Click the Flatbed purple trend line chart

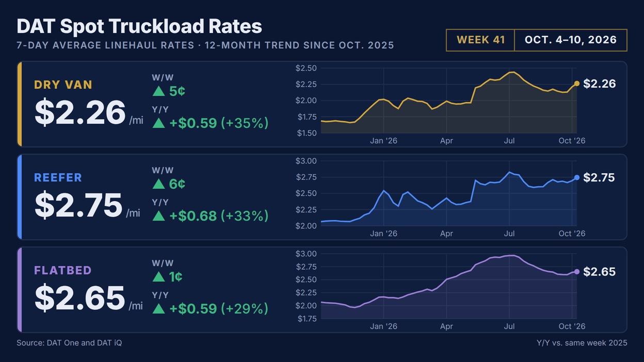[x=448, y=286]
